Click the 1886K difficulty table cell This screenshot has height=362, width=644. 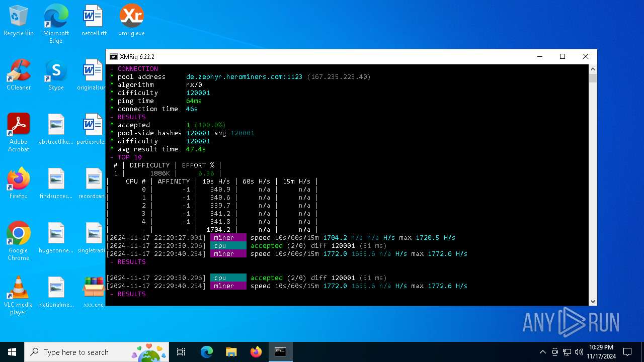160,173
